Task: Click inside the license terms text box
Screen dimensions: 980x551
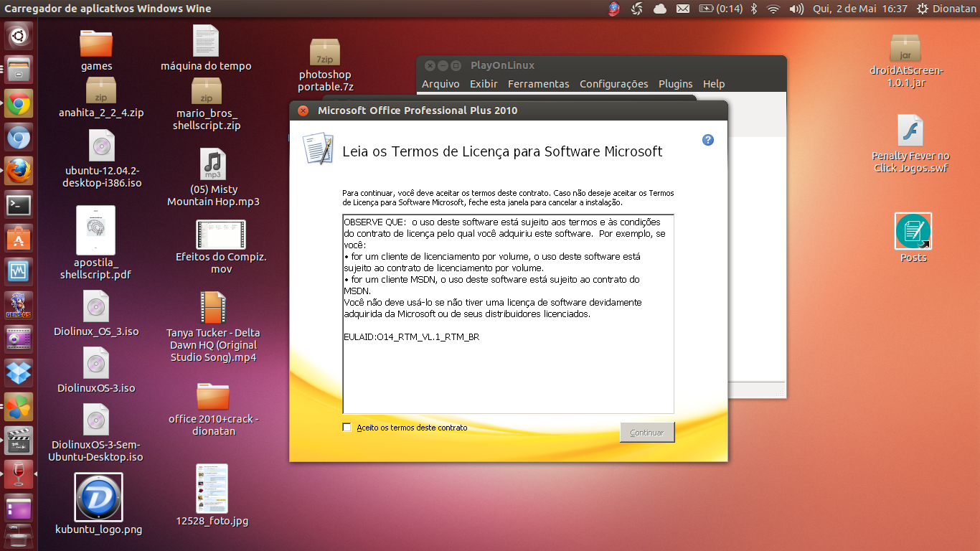Action: [508, 314]
